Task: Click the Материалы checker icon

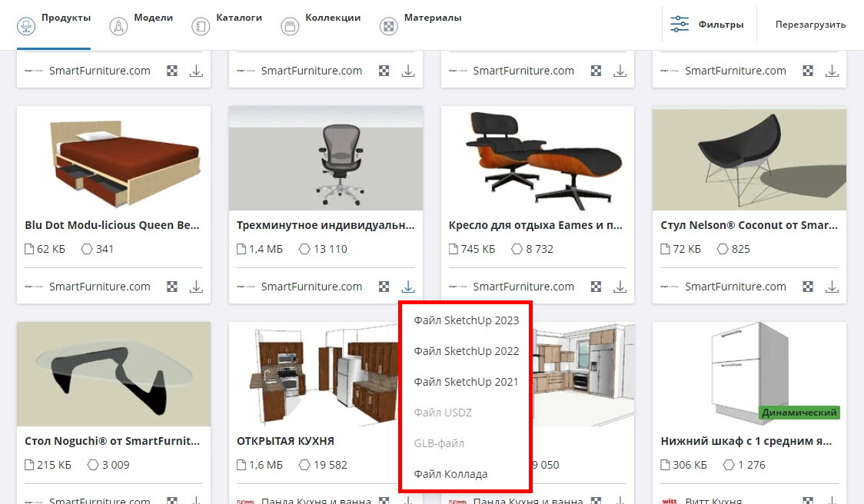Action: coord(388,26)
